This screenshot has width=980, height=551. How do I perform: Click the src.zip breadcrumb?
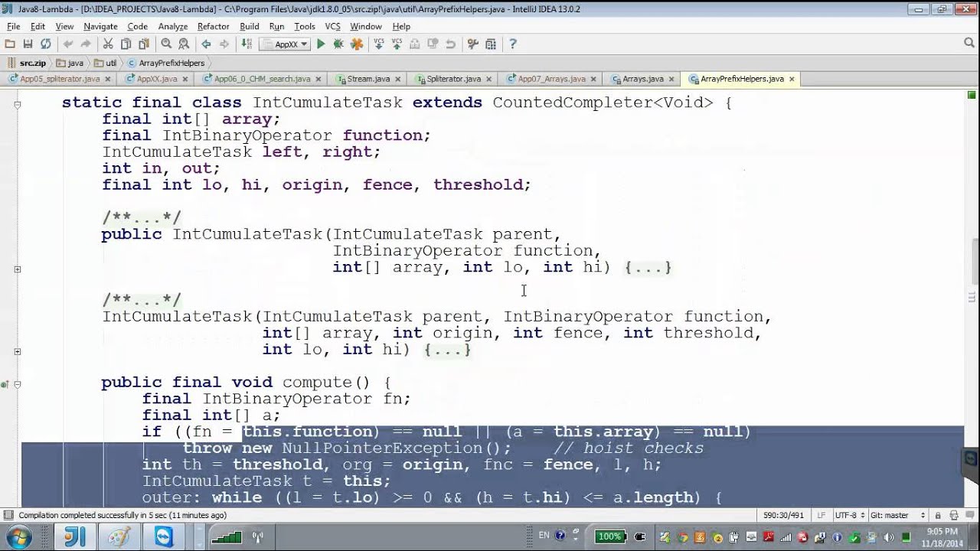coord(28,63)
